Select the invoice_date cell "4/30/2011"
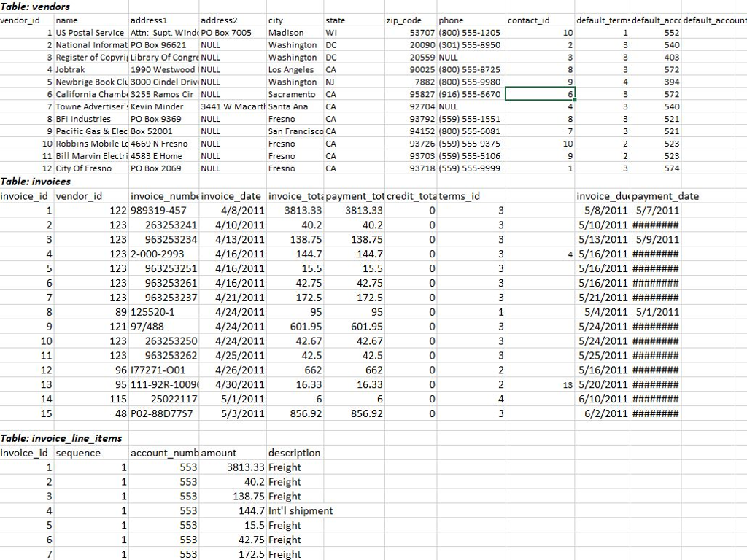 coord(227,385)
